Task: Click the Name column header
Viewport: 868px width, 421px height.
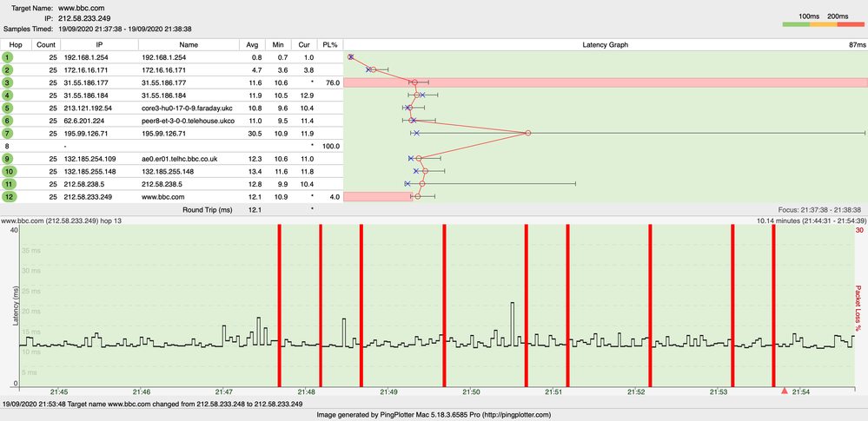Action: pyautogui.click(x=189, y=43)
